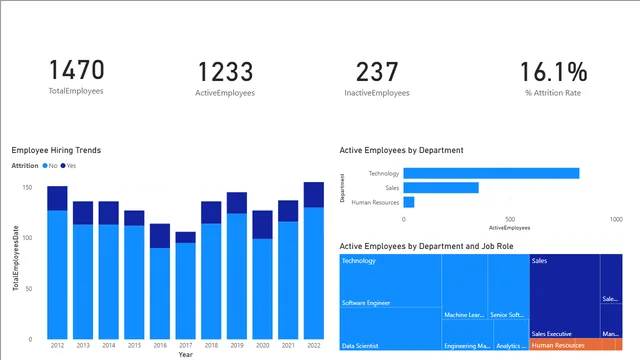Click the 2012 bar in Hiring Trends
The width and height of the screenshot is (640, 360).
pos(57,262)
